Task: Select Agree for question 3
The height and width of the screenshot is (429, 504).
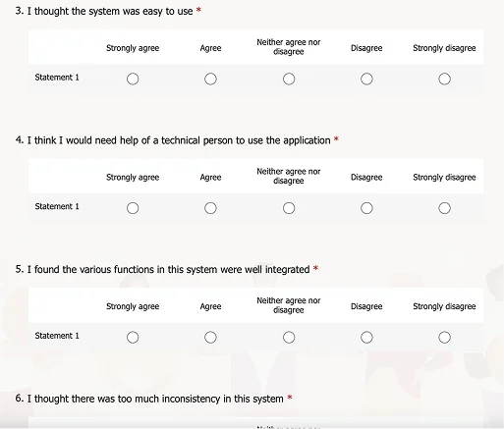Action: click(210, 79)
